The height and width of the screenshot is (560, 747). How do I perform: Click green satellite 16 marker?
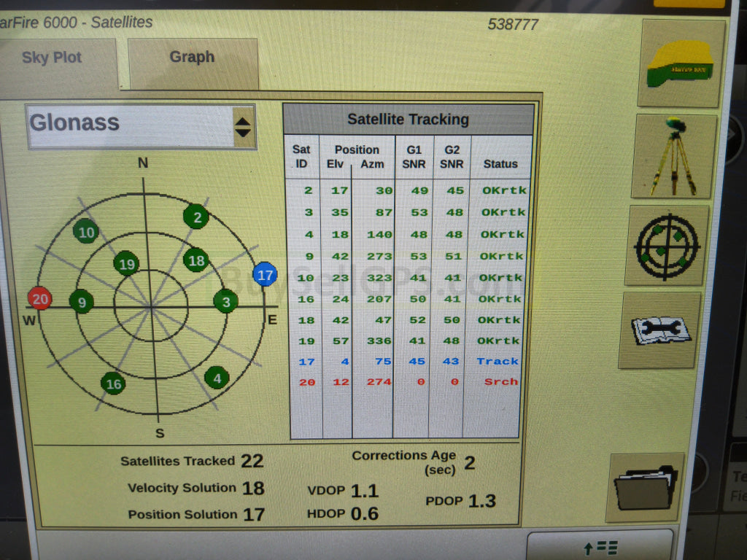tap(113, 384)
